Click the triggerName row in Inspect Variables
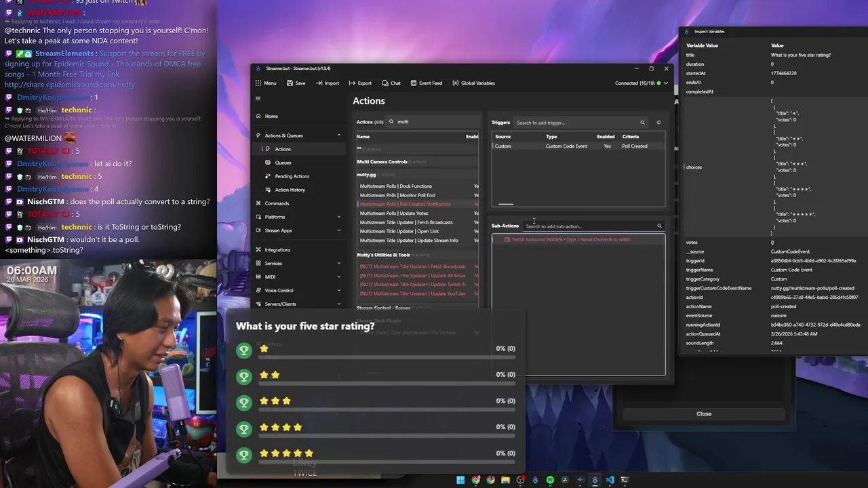868x488 pixels. click(x=772, y=270)
